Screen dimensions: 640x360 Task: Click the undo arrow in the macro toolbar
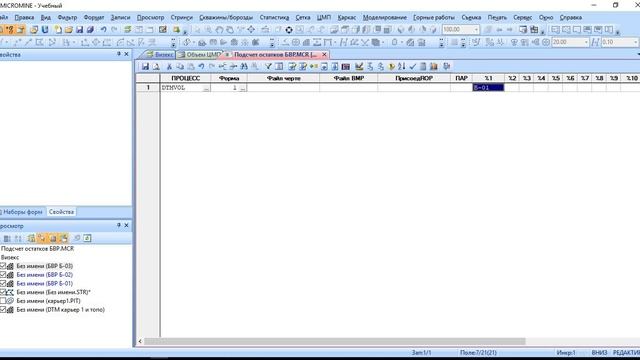point(201,67)
